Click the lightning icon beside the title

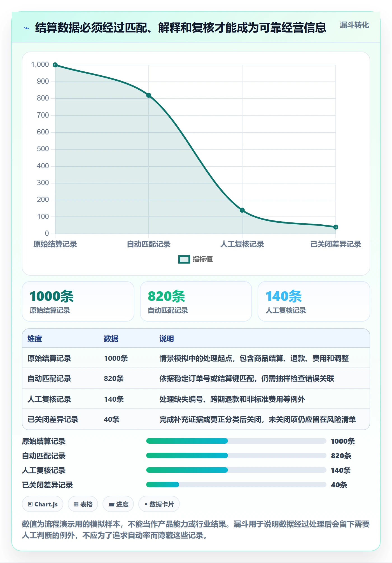[27, 28]
